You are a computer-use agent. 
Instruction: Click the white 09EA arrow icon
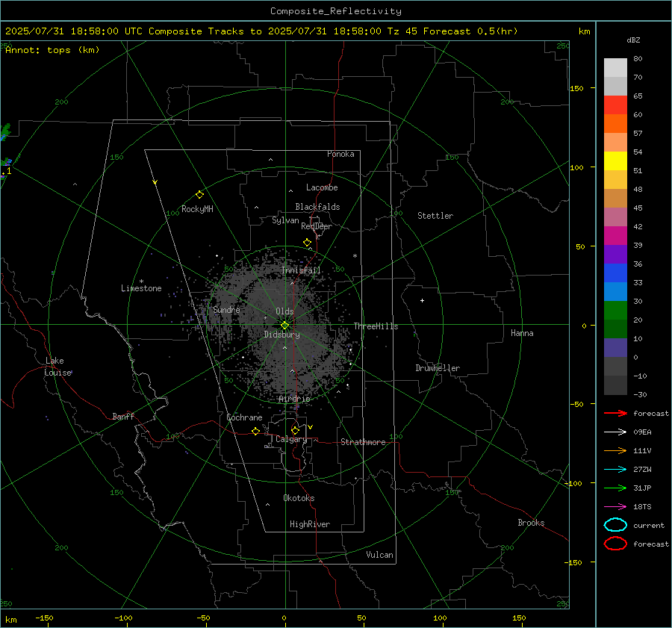click(x=615, y=432)
